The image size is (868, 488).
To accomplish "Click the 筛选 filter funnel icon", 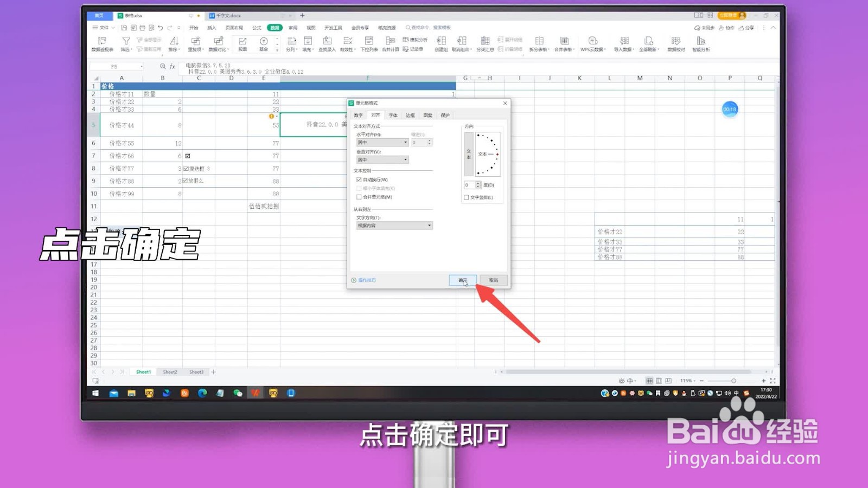I will (x=126, y=41).
